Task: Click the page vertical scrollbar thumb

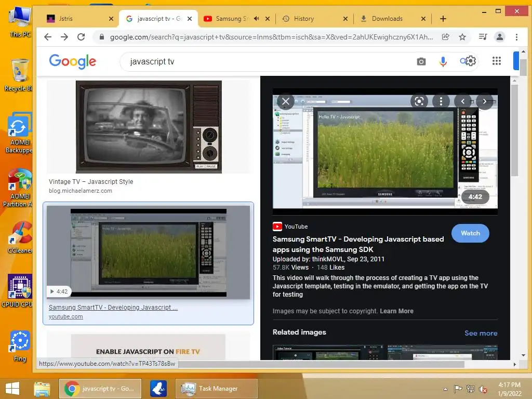Action: pyautogui.click(x=523, y=67)
